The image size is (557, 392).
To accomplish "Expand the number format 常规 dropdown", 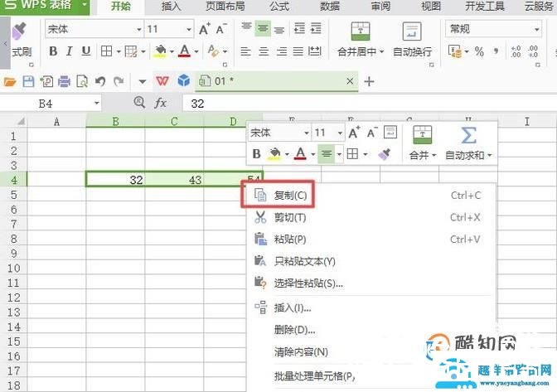I will click(x=537, y=30).
